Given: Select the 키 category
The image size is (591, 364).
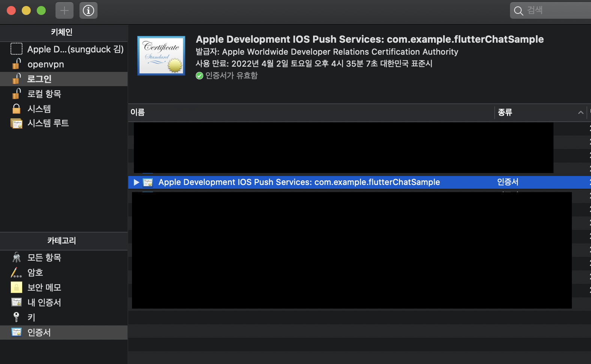Looking at the screenshot, I should click(64, 318).
